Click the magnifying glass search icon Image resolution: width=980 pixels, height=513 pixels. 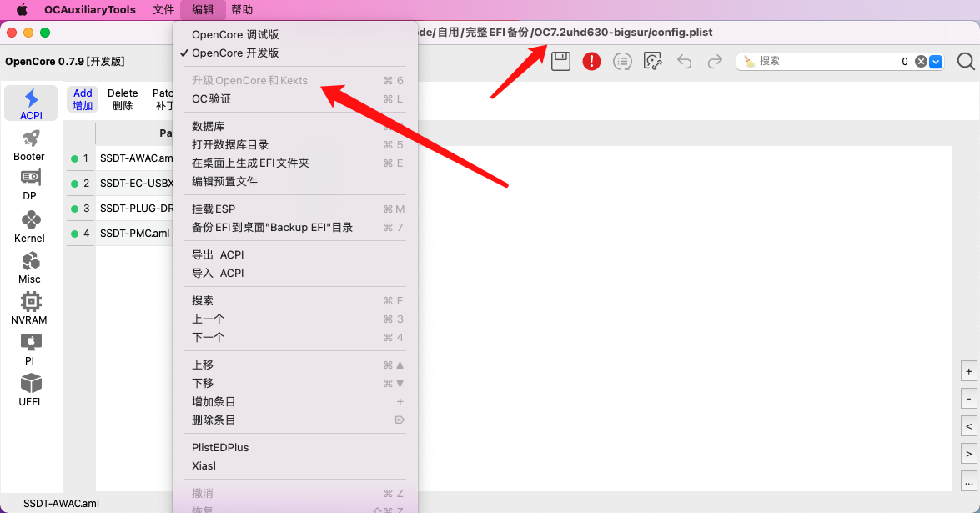coord(966,61)
